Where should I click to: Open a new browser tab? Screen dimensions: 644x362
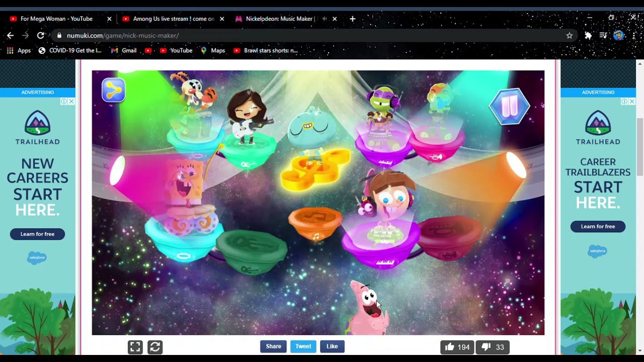pyautogui.click(x=353, y=19)
